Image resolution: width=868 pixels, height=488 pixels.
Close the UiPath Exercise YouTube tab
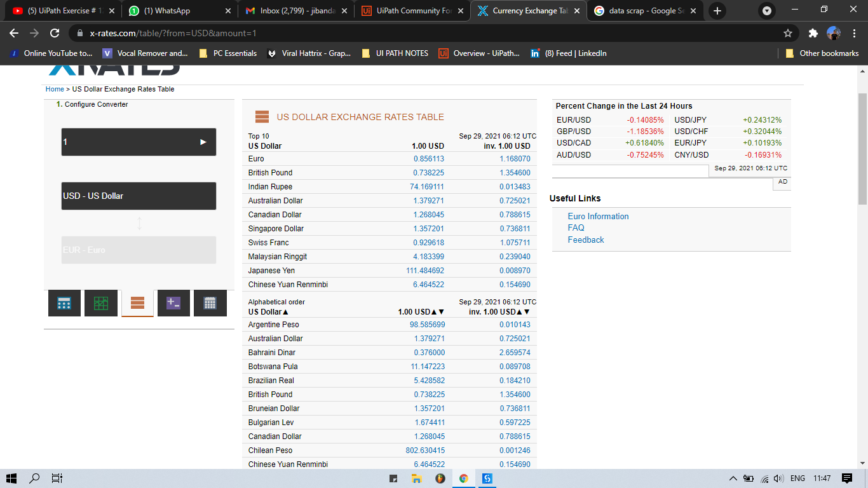coord(112,11)
